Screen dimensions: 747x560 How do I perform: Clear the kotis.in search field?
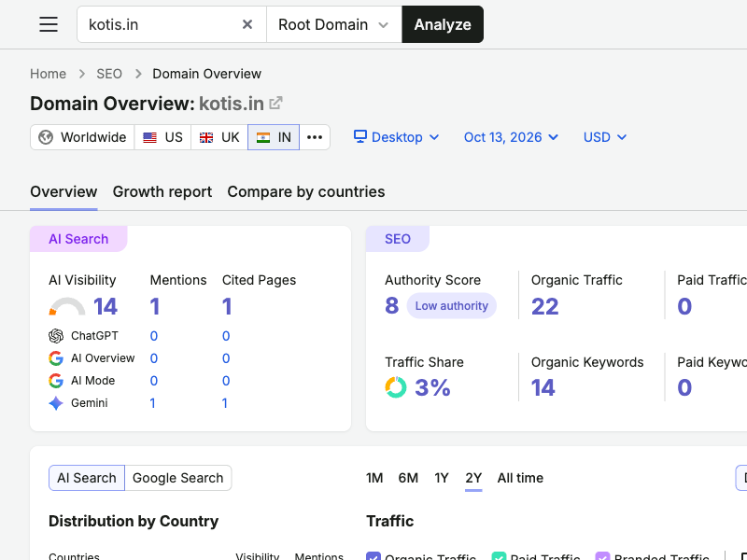click(x=247, y=24)
